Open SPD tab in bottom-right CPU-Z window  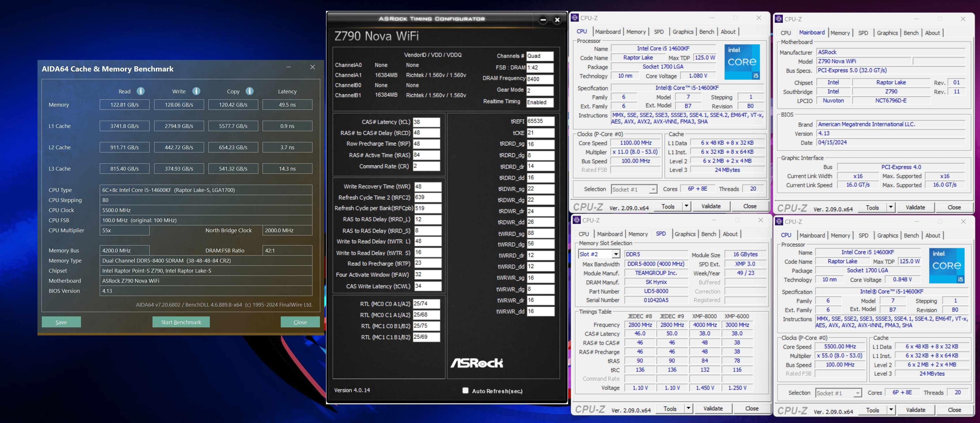coord(863,236)
